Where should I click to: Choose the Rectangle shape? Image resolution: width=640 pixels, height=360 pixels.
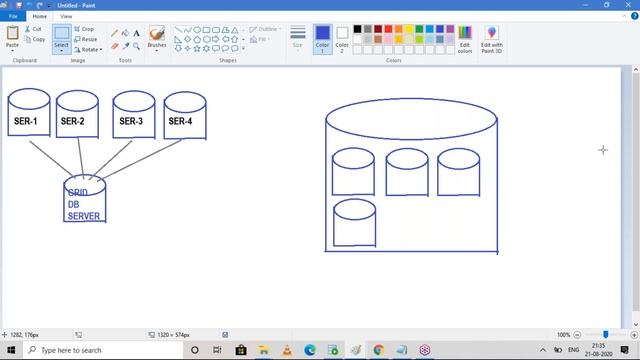(206, 30)
